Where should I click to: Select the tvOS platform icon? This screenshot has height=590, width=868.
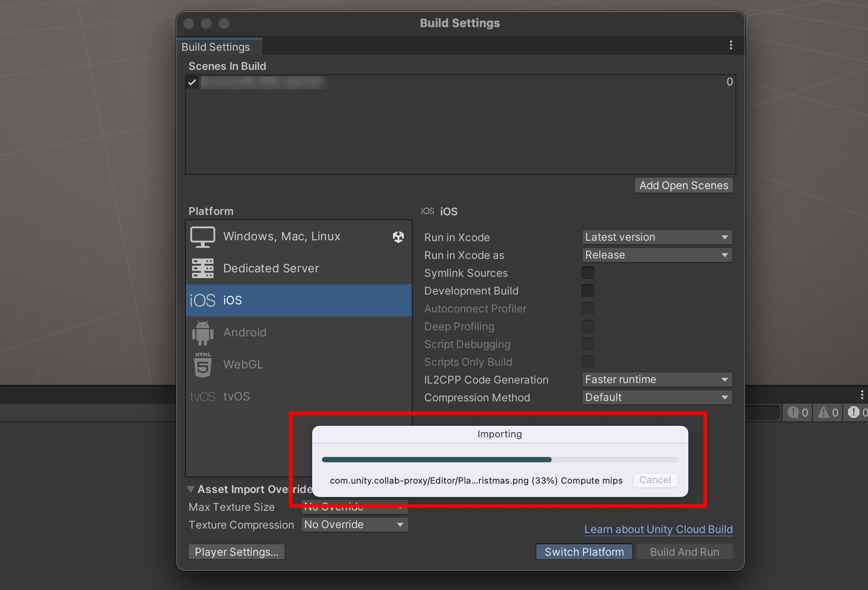202,396
